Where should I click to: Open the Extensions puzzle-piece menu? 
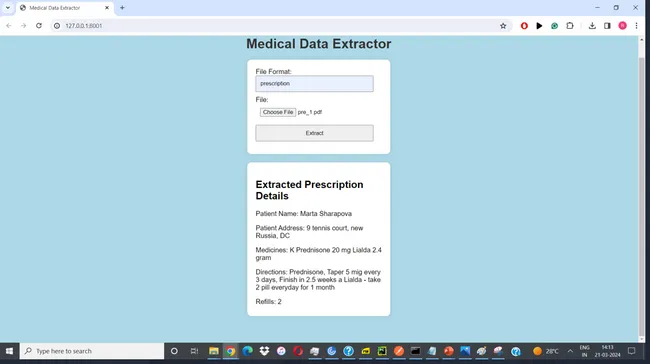click(570, 26)
